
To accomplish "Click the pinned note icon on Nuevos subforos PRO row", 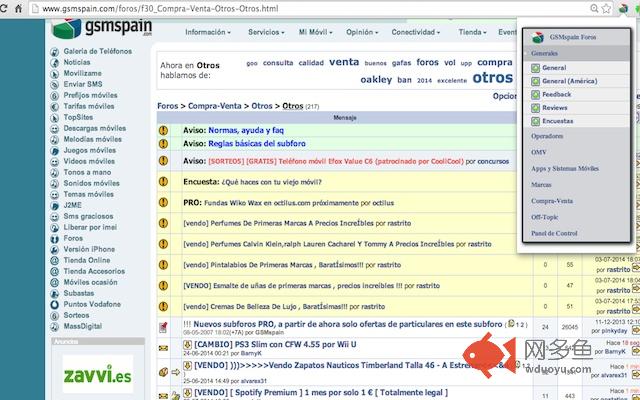I will pyautogui.click(x=163, y=327).
